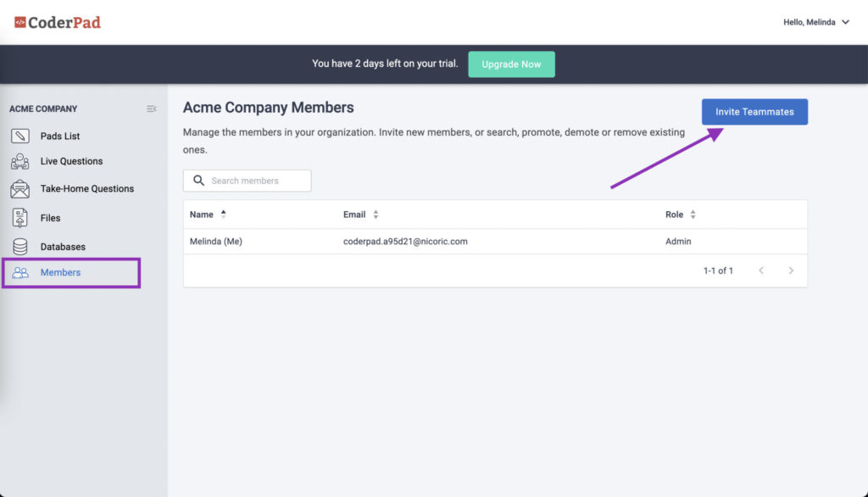The height and width of the screenshot is (497, 868).
Task: Open the Databases cylinder icon
Action: click(x=20, y=247)
